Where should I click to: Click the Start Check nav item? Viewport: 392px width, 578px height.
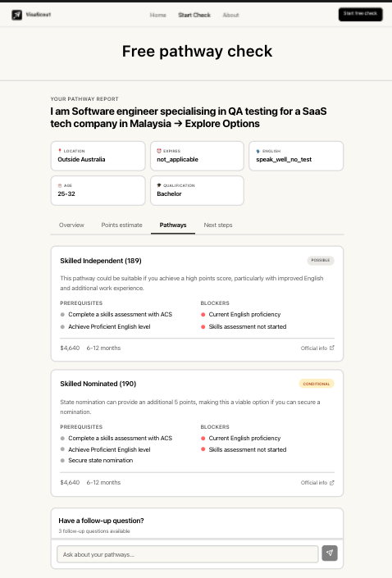pos(194,15)
